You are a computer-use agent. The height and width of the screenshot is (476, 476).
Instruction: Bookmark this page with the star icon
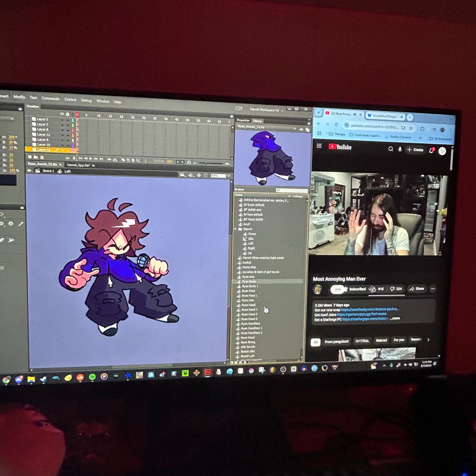(x=411, y=128)
